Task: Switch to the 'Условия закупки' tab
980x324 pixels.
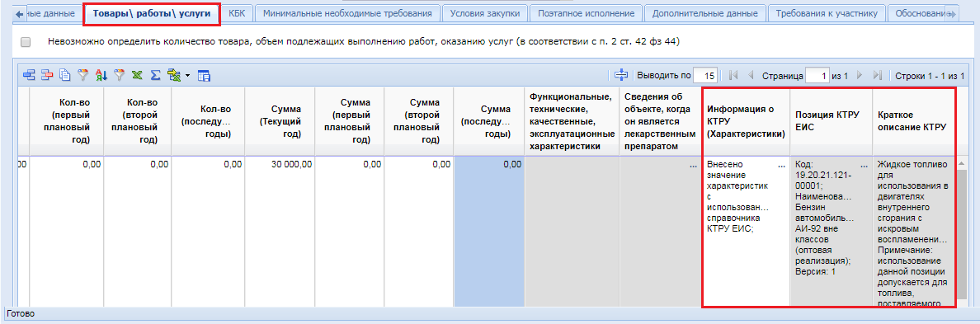Action: coord(485,13)
